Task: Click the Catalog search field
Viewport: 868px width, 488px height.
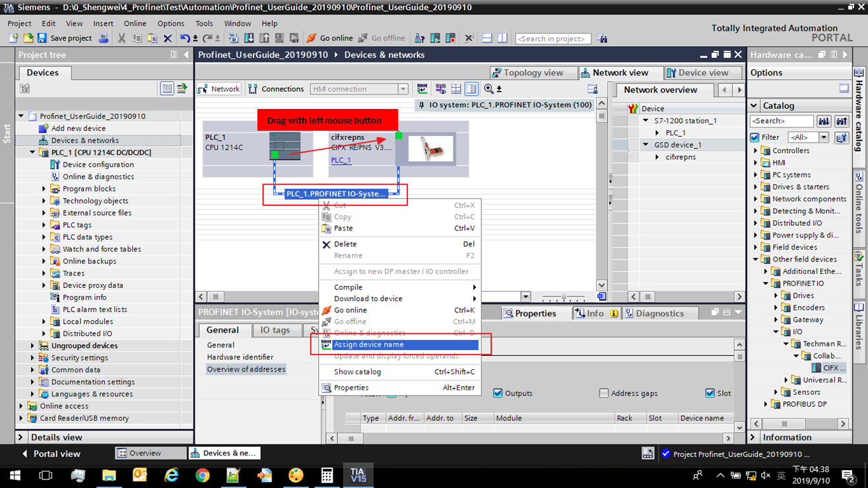Action: pos(782,121)
